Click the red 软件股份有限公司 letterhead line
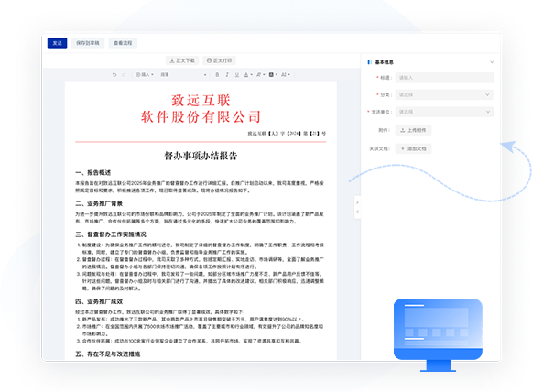The width and height of the screenshot is (554, 392). tap(201, 117)
